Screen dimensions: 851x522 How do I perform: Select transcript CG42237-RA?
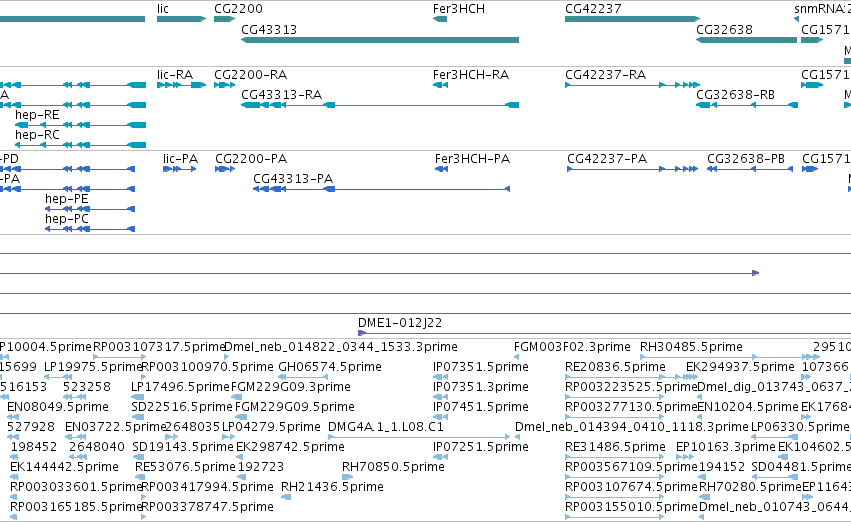pos(632,85)
